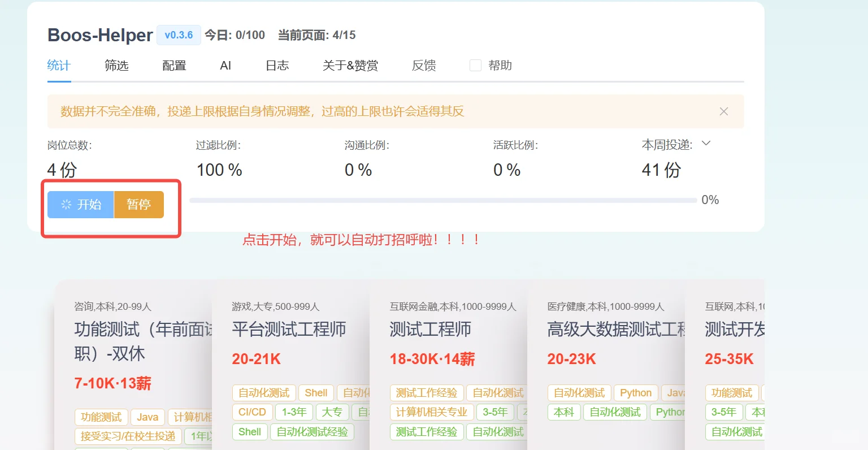
Task: Open the 配置 tab
Action: 173,65
